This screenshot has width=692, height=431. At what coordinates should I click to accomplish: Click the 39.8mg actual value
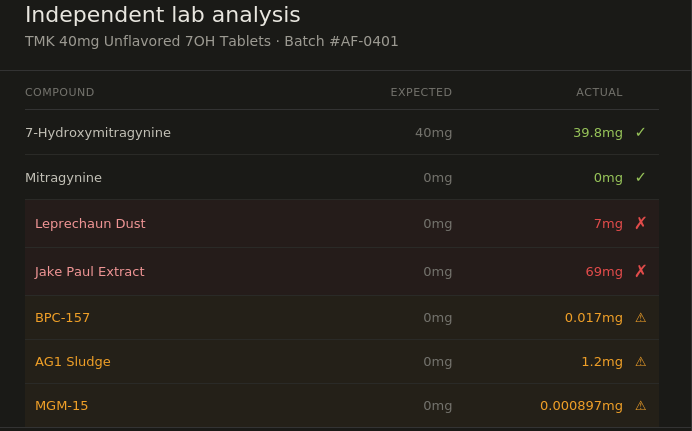(598, 132)
